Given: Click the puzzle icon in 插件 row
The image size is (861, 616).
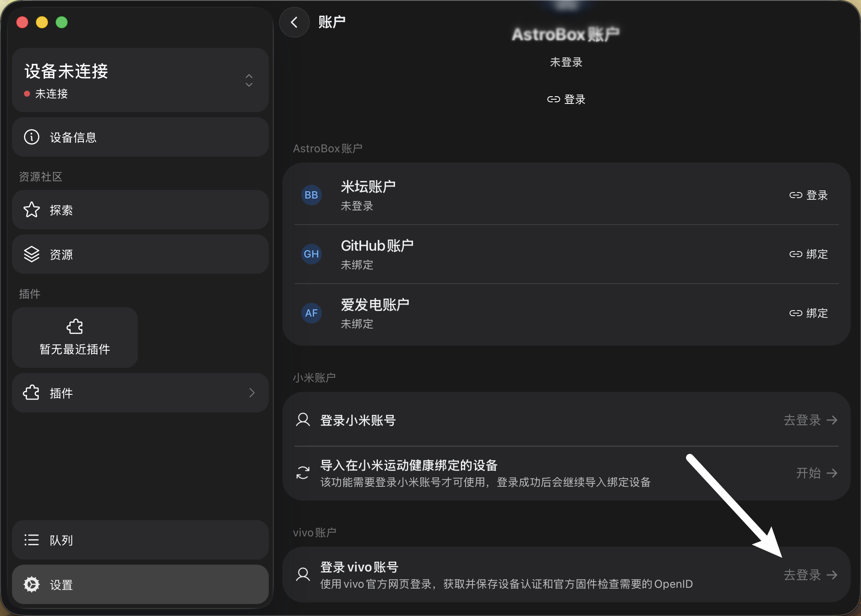Looking at the screenshot, I should [32, 393].
